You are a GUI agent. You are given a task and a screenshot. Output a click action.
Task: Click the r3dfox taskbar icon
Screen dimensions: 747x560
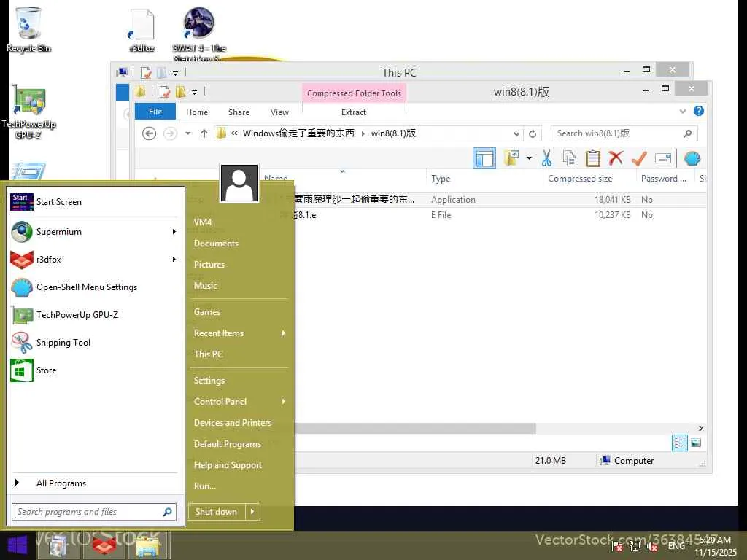[104, 545]
